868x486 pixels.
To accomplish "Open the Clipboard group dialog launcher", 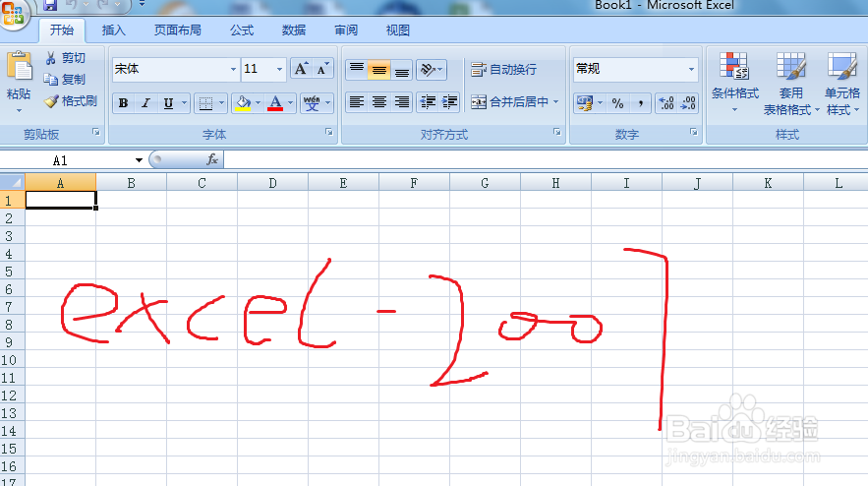I will pos(96,133).
